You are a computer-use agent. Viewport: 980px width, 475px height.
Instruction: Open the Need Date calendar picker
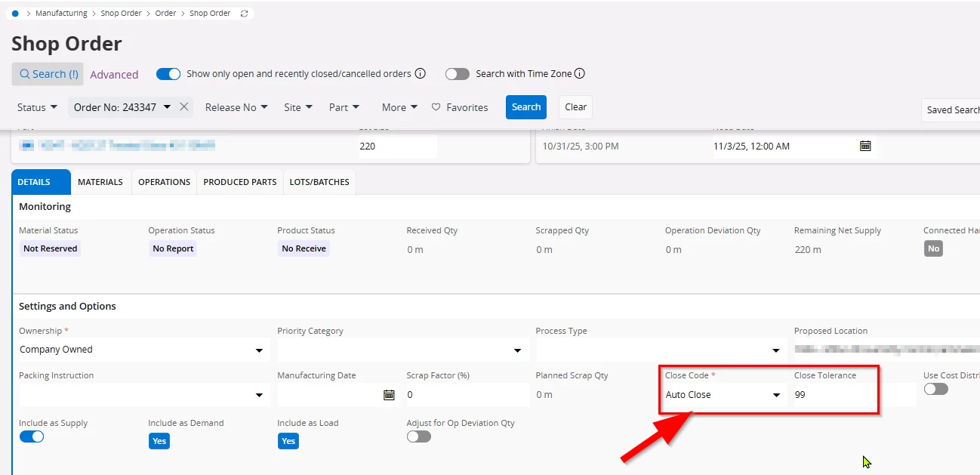point(865,146)
